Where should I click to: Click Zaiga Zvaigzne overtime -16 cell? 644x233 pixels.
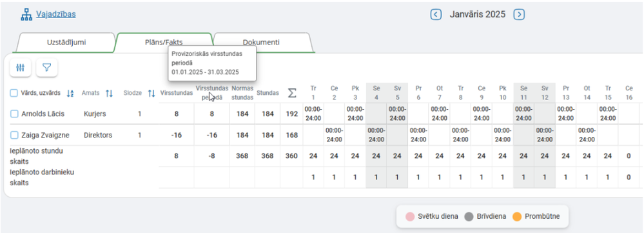pyautogui.click(x=177, y=135)
